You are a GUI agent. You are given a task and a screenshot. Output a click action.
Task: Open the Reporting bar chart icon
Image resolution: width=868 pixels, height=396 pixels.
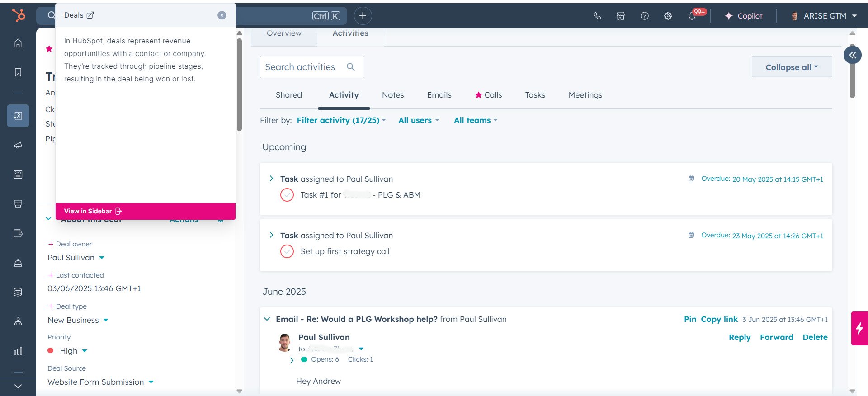[x=18, y=351]
